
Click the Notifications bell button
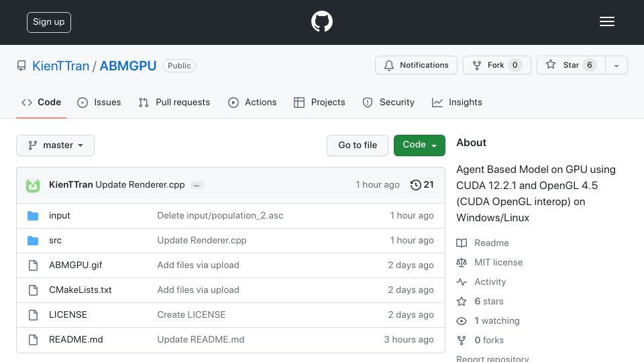416,65
